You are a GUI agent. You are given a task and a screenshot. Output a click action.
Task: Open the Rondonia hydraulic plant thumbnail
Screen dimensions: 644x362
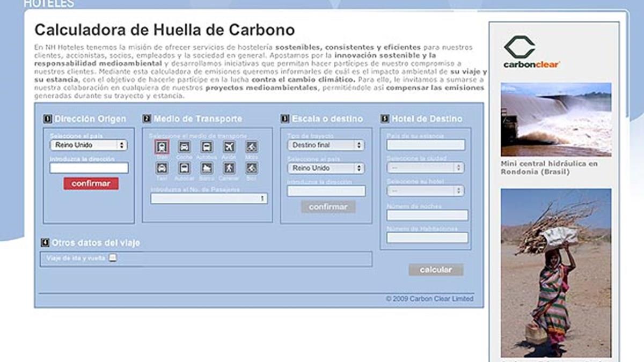click(556, 119)
